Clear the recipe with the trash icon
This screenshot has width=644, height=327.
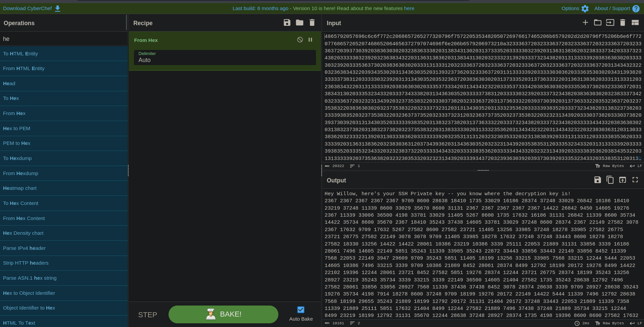312,22
